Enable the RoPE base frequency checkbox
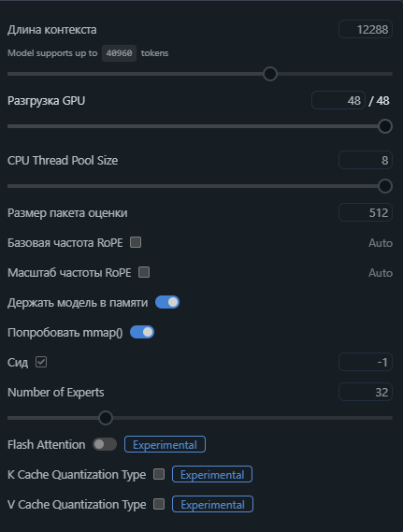Viewport: 403px width, 532px height. click(x=136, y=242)
